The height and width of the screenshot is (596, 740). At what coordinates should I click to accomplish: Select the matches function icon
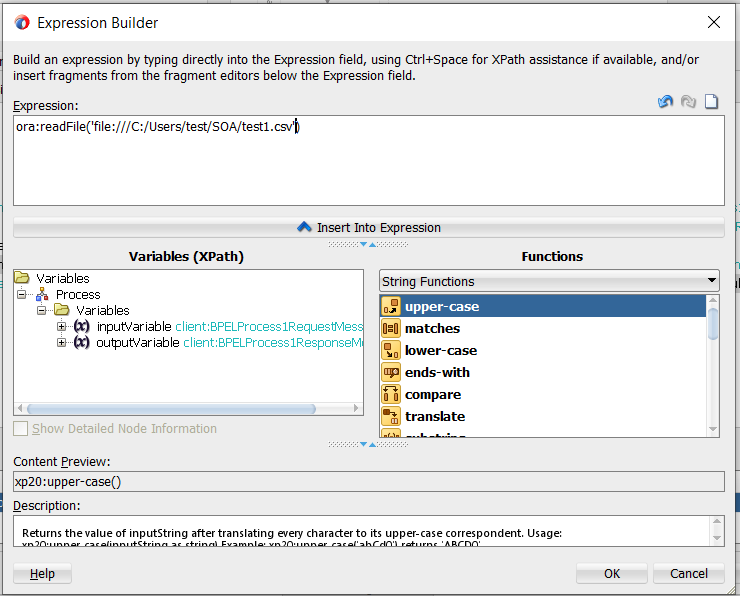(x=391, y=328)
